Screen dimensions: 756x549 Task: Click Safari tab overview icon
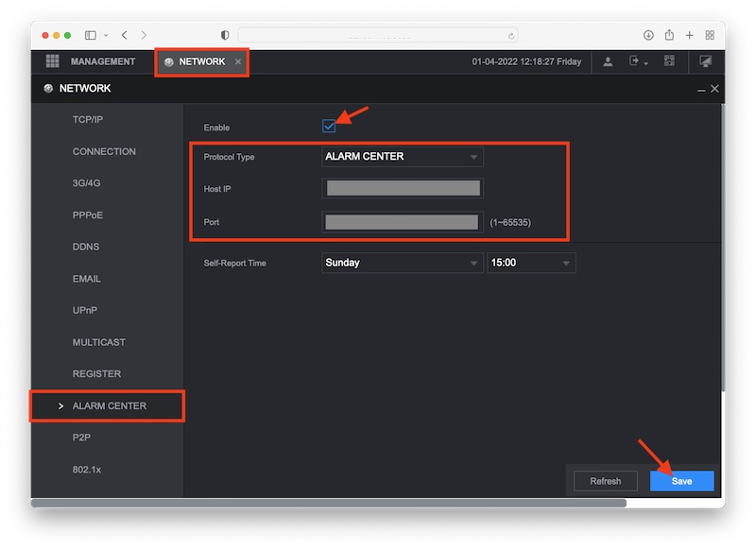(710, 35)
